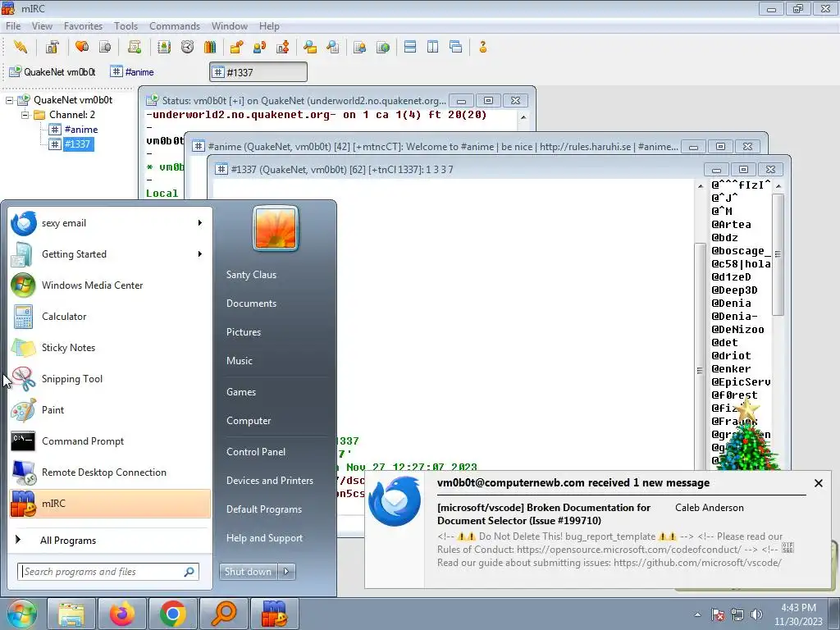Screen dimensions: 840x630
Task: Open the File menu
Action: coord(13,25)
